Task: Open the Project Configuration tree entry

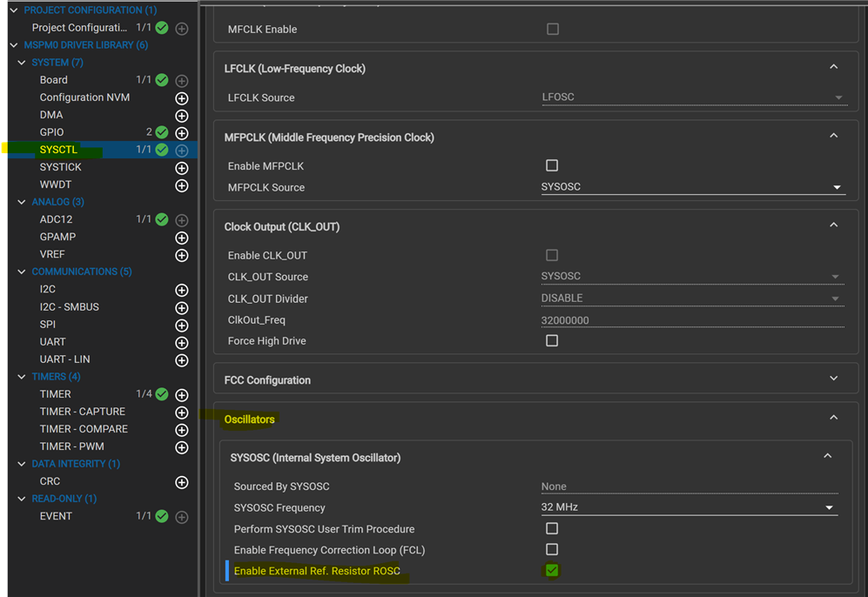Action: click(79, 27)
